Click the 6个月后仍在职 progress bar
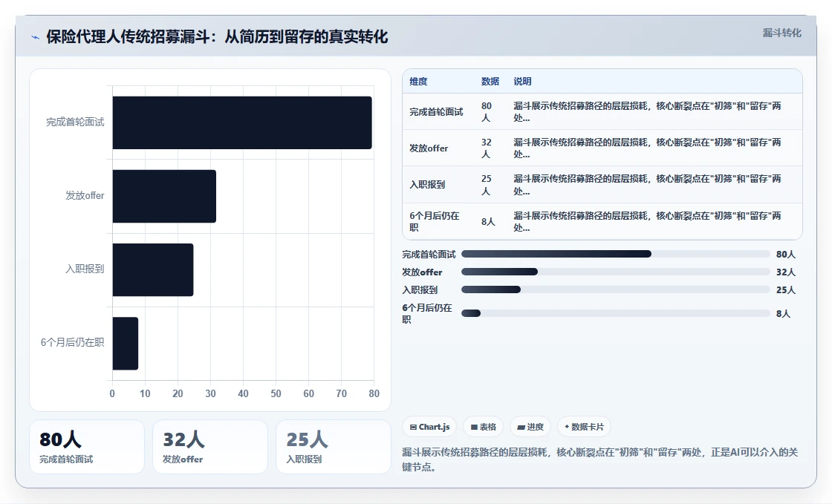Viewport: 832px width, 504px height. tap(616, 313)
